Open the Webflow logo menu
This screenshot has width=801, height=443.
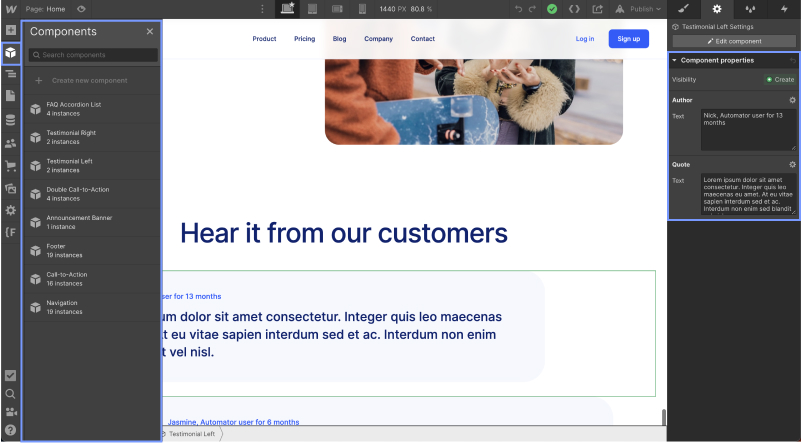[x=11, y=9]
